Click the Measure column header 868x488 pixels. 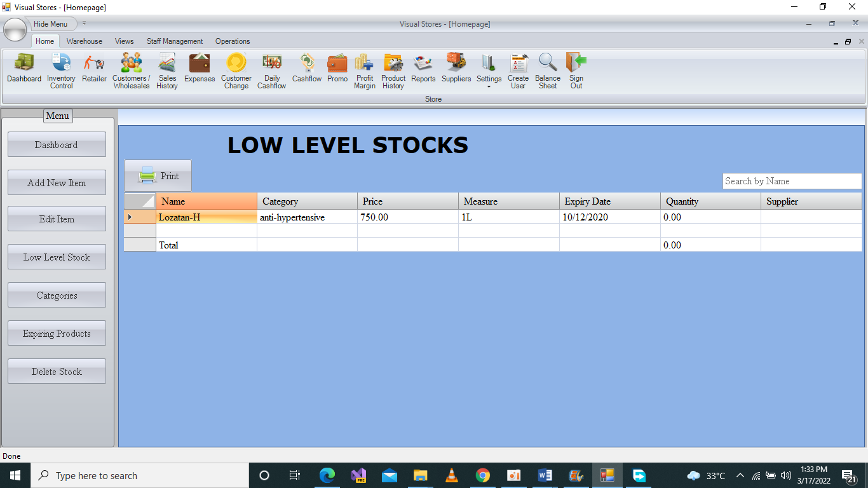point(509,201)
